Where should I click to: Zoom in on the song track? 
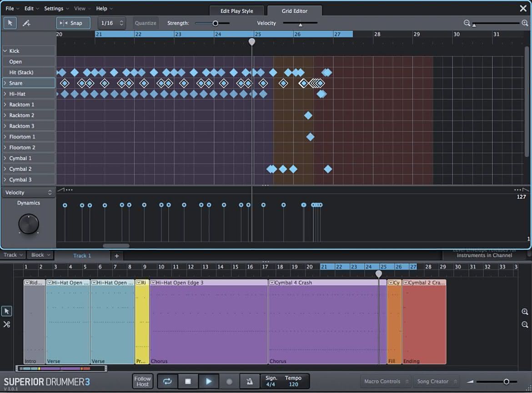point(525,312)
